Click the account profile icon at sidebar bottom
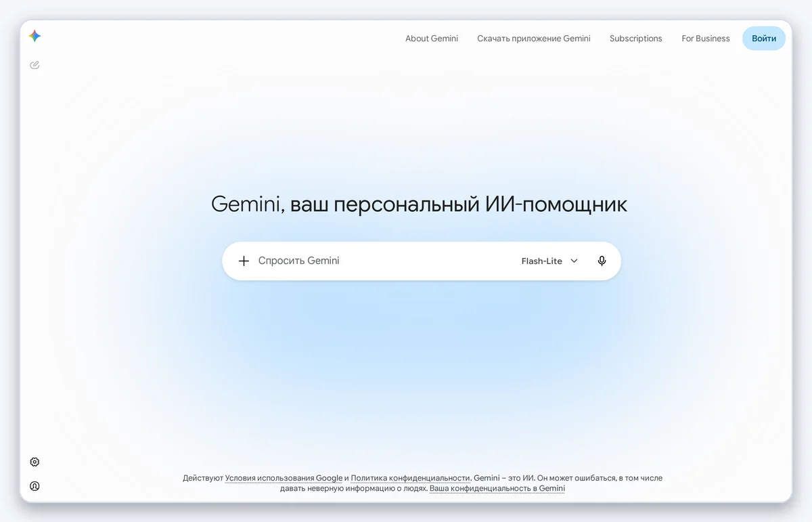This screenshot has height=522, width=812. (35, 486)
